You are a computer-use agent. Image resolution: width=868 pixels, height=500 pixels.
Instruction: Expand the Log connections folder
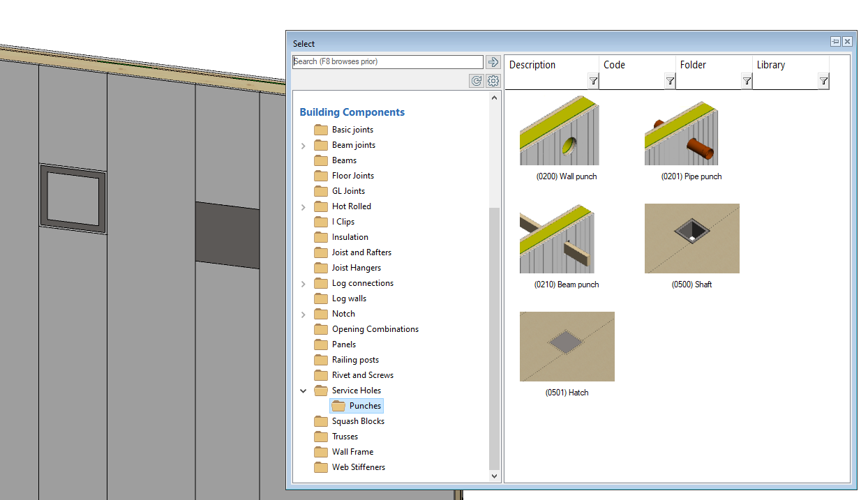click(303, 284)
